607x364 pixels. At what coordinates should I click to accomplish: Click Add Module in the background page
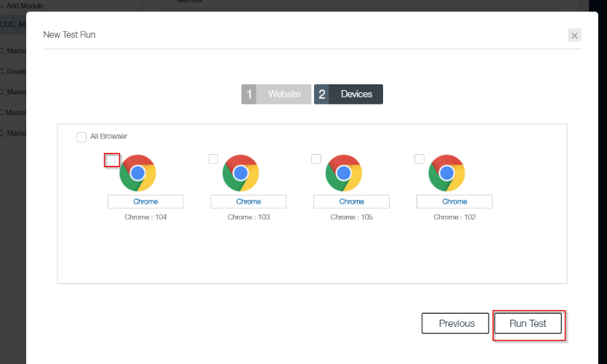pyautogui.click(x=23, y=5)
